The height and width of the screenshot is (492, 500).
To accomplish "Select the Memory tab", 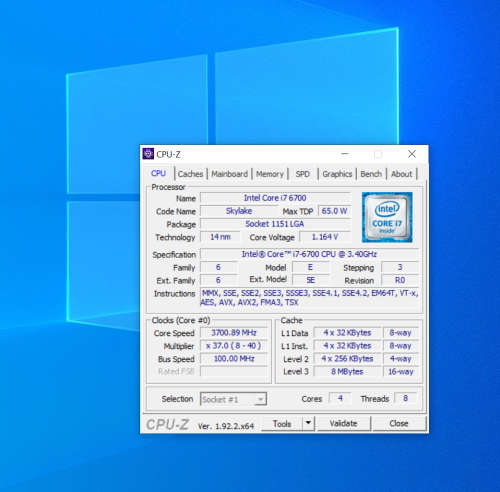I will pyautogui.click(x=270, y=174).
